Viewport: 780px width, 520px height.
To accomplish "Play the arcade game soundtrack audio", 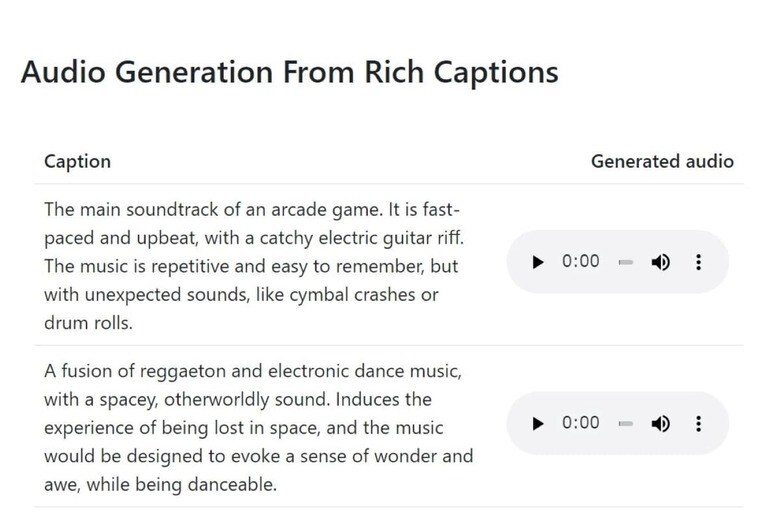I will pos(538,262).
